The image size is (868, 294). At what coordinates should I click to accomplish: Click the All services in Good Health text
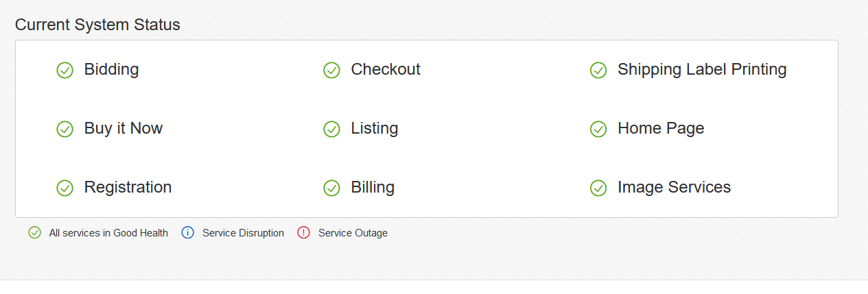[108, 233]
